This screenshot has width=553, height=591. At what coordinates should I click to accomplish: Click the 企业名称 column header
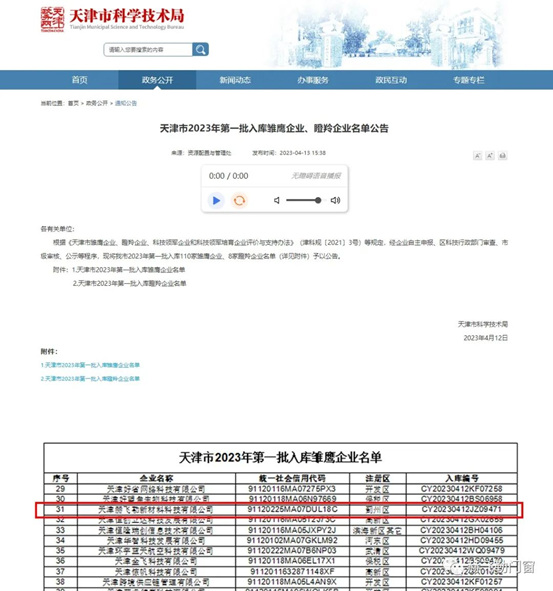(x=156, y=478)
